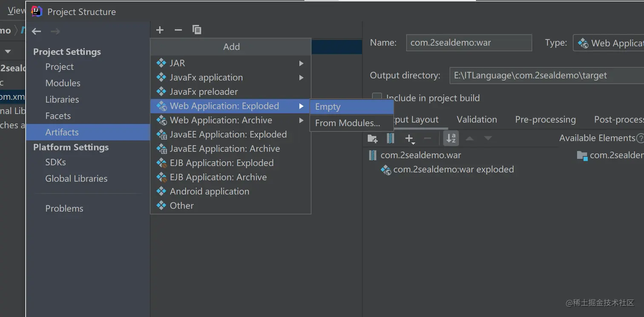Switch to the Validation tab
The width and height of the screenshot is (644, 317).
(477, 119)
